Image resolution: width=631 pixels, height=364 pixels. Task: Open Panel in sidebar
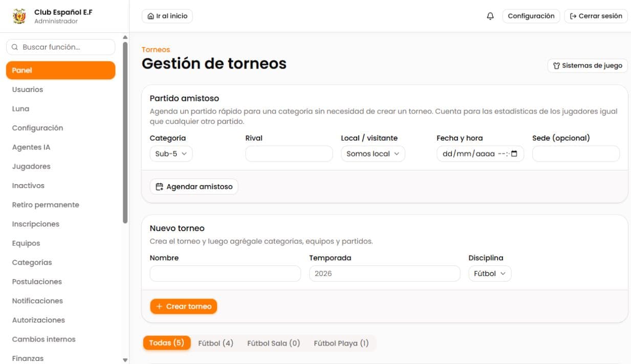point(60,71)
